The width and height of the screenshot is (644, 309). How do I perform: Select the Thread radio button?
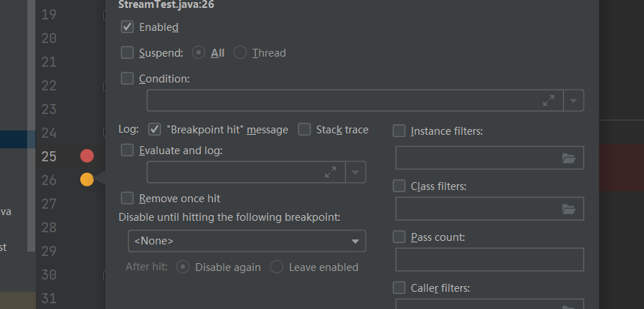click(240, 52)
